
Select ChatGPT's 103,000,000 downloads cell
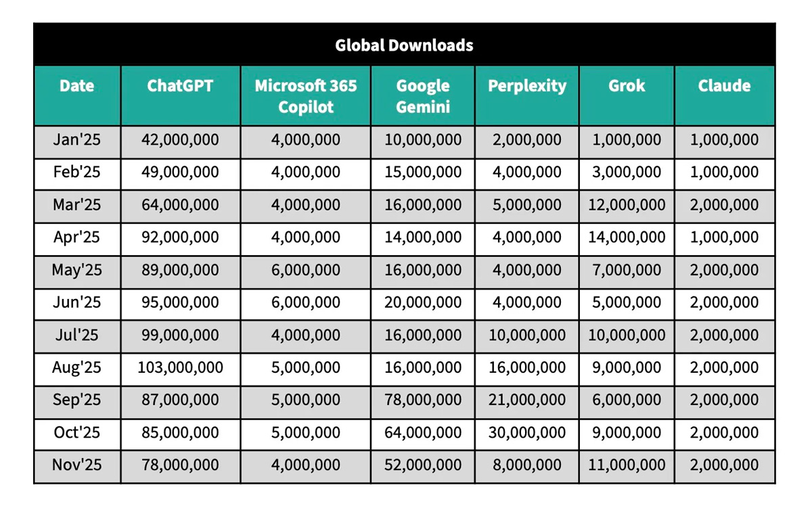click(180, 367)
